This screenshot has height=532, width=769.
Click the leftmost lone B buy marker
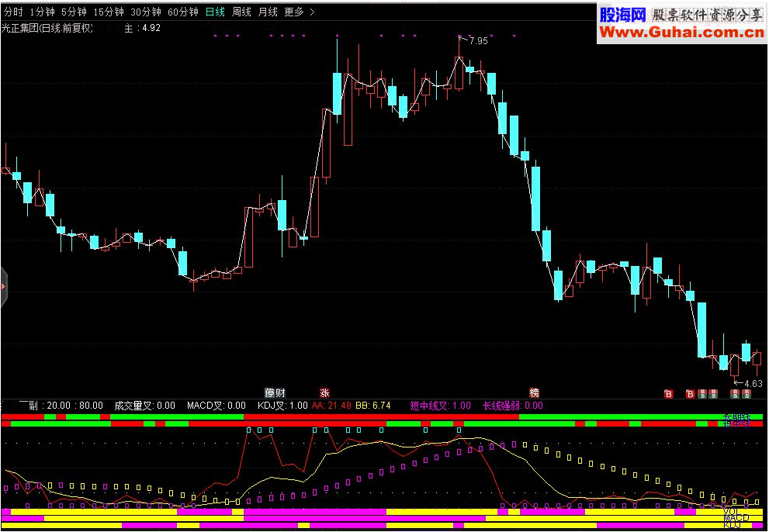point(668,393)
